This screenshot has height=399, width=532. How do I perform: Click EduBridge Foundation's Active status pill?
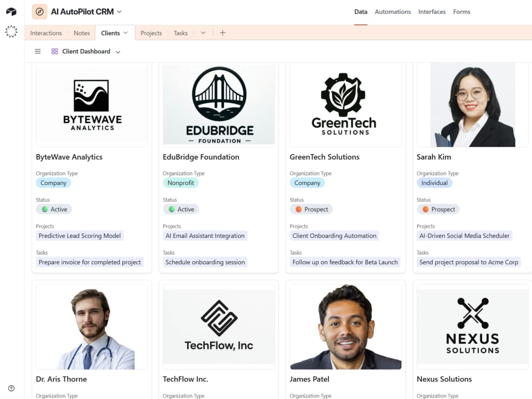click(181, 209)
